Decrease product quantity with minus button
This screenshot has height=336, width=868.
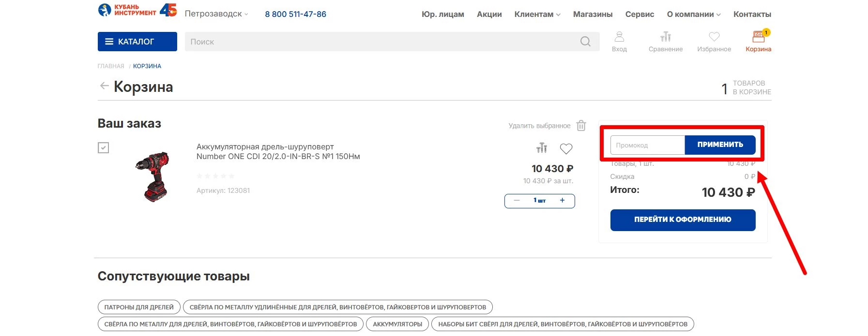[517, 201]
